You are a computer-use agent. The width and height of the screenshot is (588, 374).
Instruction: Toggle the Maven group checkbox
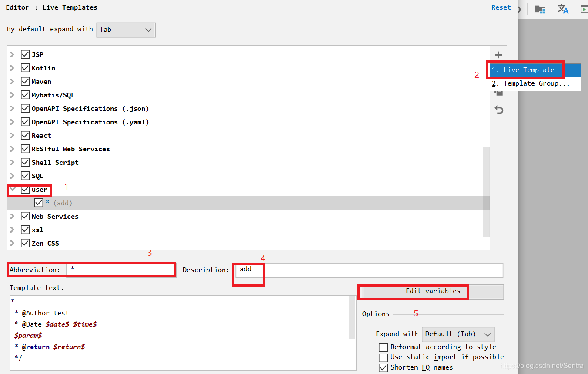[x=25, y=81]
